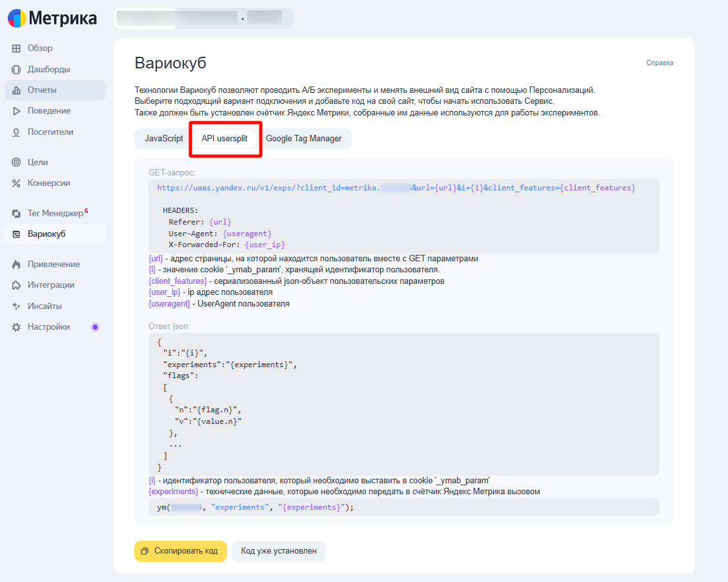Click the ym( "experiments" code line

[x=256, y=507]
